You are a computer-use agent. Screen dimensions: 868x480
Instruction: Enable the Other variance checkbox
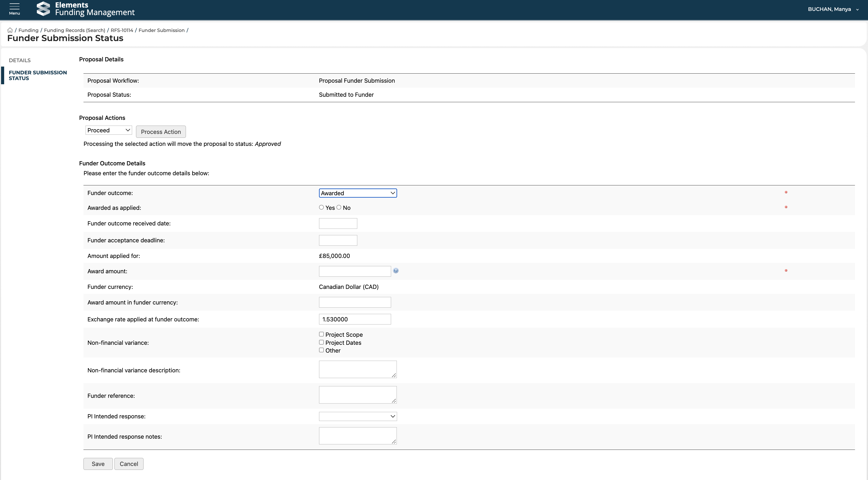pyautogui.click(x=321, y=350)
